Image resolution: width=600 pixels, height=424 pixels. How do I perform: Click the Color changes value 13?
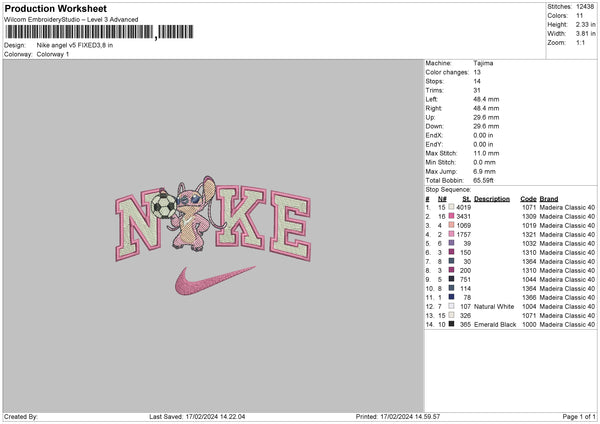coord(477,72)
